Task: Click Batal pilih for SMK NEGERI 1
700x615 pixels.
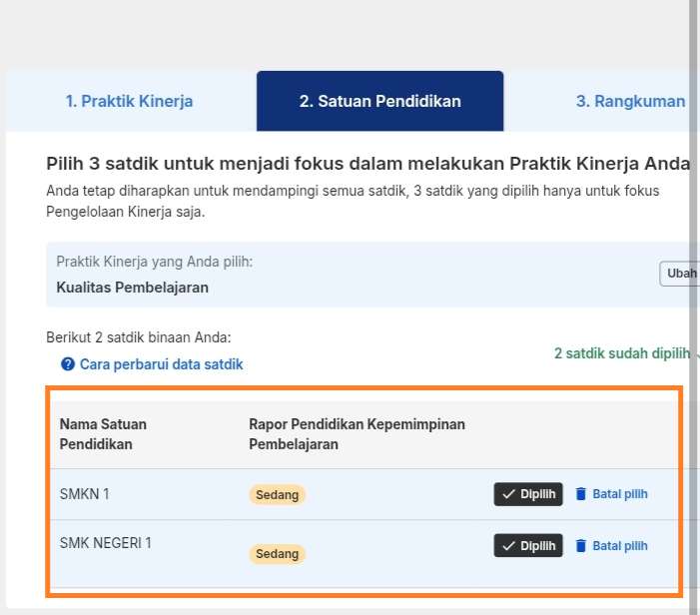Action: (x=620, y=546)
